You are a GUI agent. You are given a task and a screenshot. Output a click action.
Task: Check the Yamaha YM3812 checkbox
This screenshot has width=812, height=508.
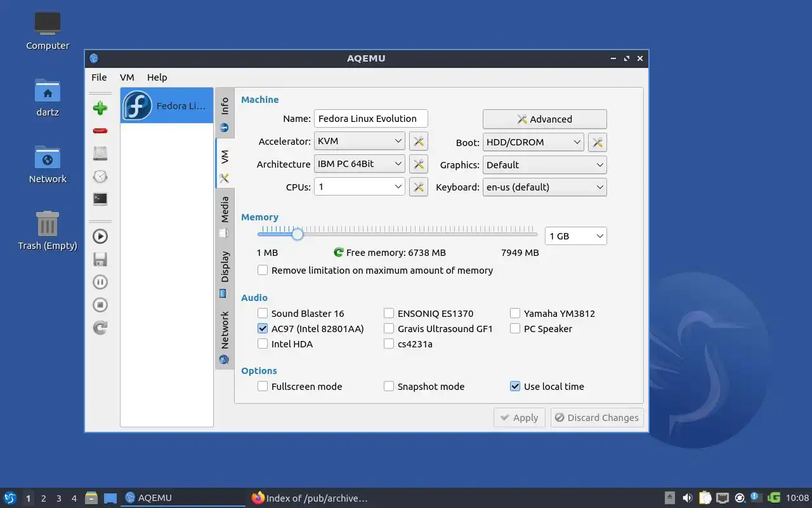[x=515, y=313]
